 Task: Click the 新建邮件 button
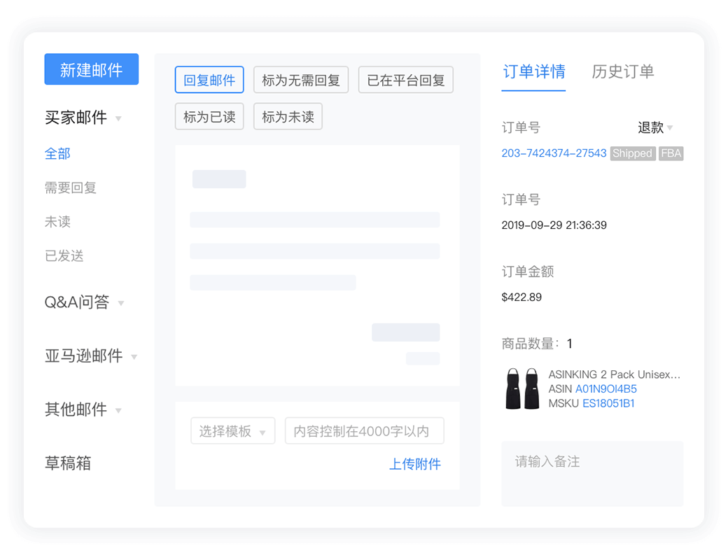click(x=91, y=69)
